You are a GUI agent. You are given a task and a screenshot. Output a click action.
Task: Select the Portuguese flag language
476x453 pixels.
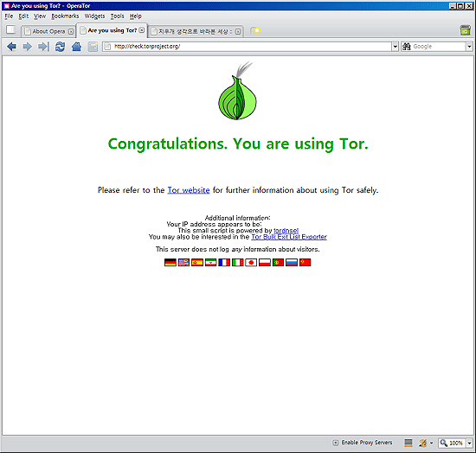[x=278, y=262]
